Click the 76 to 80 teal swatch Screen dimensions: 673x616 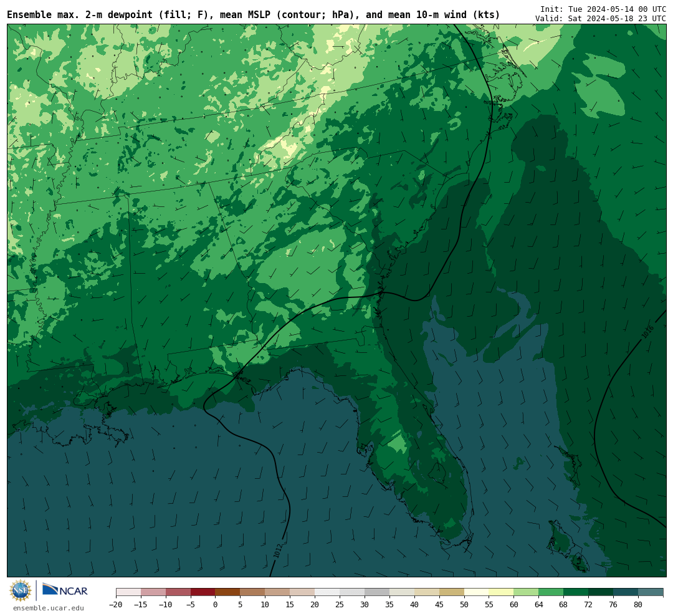pos(626,592)
